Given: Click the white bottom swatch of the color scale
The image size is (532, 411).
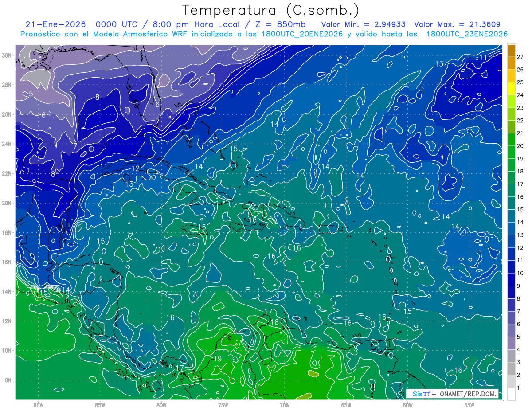Looking at the screenshot, I should click(x=511, y=394).
